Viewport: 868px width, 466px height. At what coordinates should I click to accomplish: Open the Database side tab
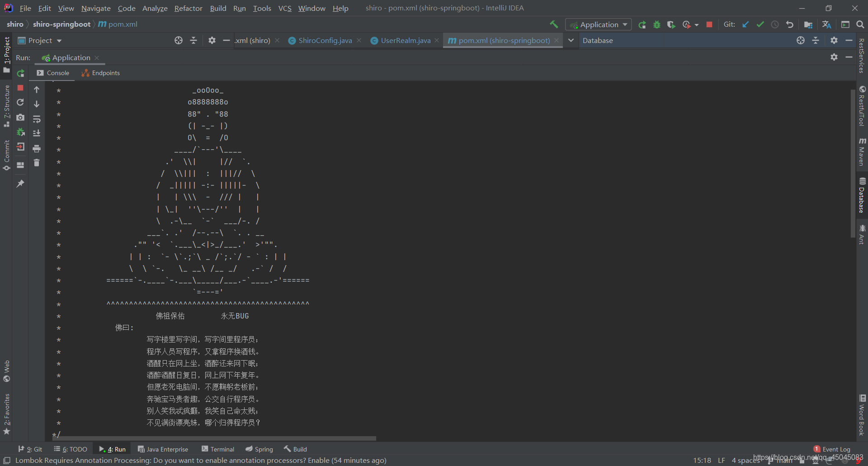[862, 195]
